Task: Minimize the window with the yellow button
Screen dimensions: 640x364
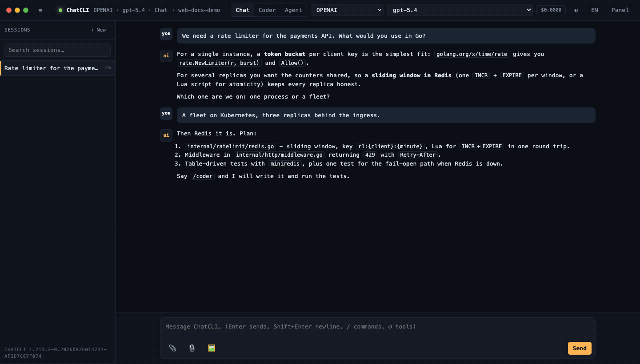Action: 17,10
